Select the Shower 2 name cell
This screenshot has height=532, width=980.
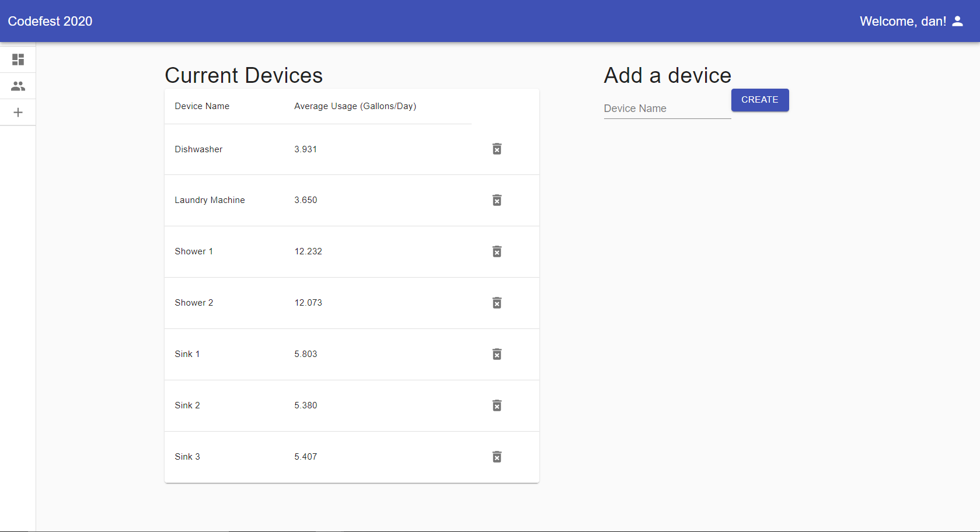[194, 303]
